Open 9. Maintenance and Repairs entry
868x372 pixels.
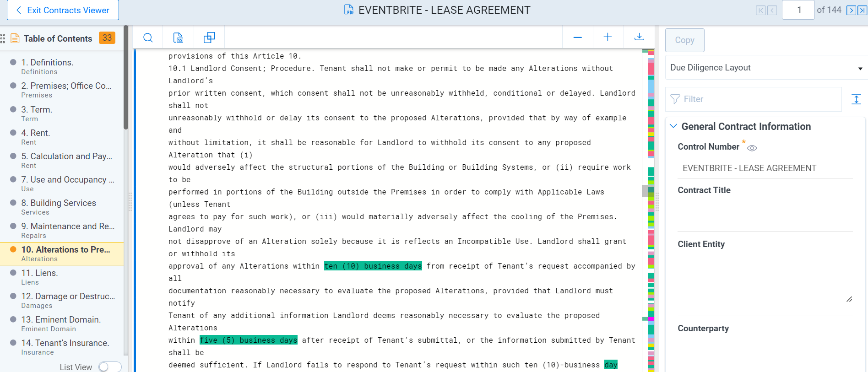point(63,230)
